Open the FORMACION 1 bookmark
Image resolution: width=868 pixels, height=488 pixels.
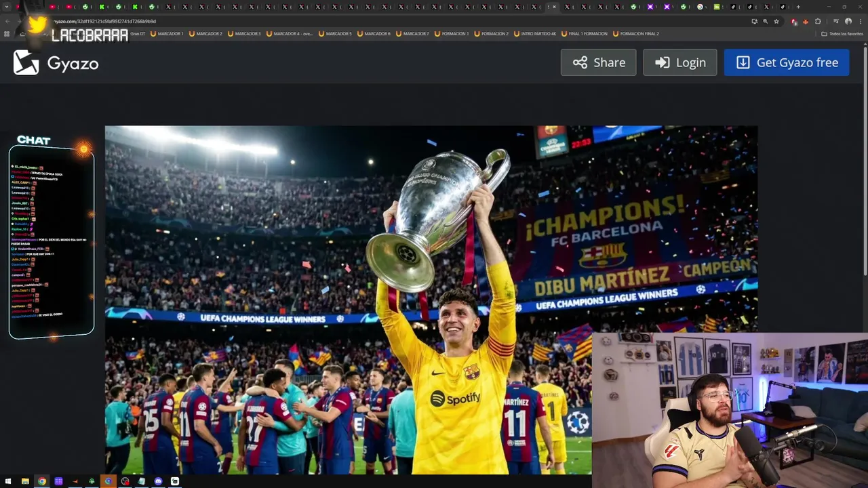point(452,33)
